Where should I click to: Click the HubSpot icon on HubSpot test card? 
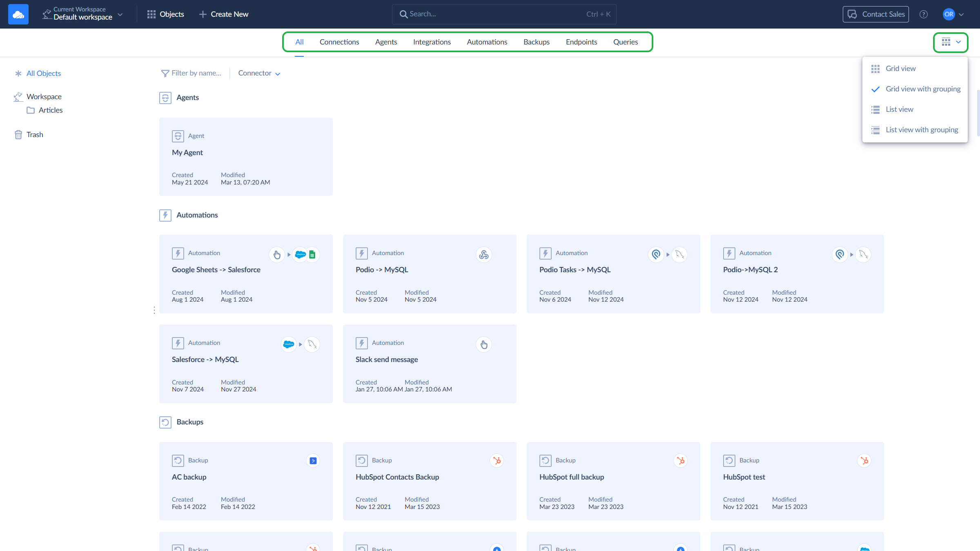864,461
